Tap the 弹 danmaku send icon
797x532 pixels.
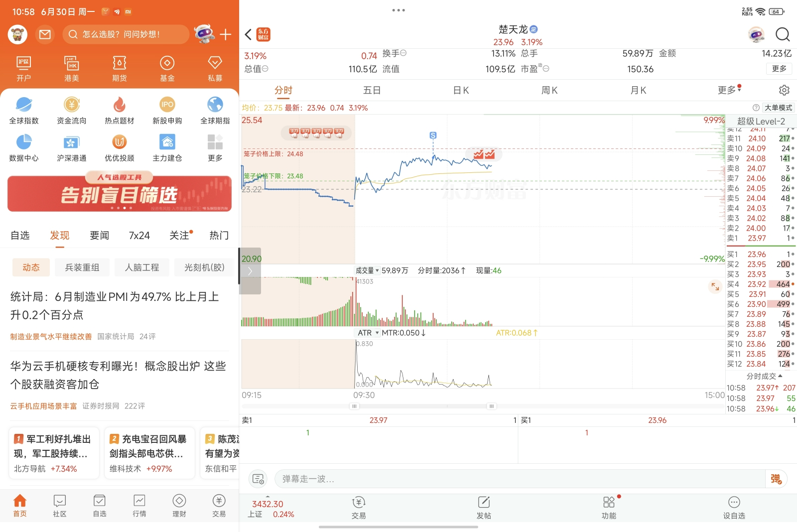click(776, 479)
